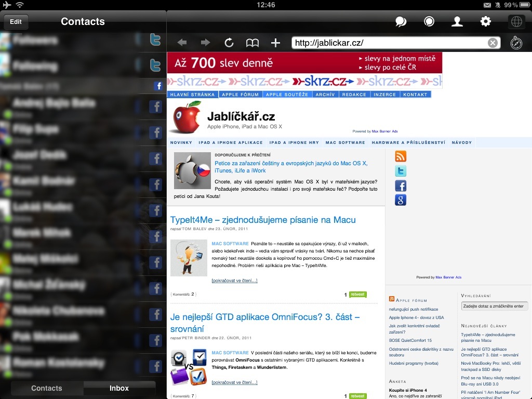Screen dimensions: 532x399
Task: Switch to the Contacts tab at bottom
Action: [47, 388]
